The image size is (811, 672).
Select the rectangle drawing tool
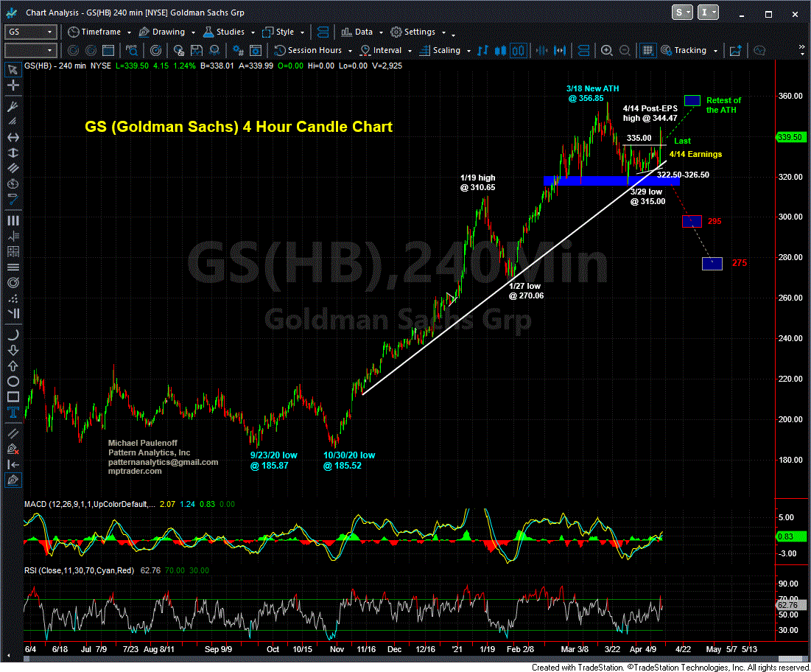(13, 397)
